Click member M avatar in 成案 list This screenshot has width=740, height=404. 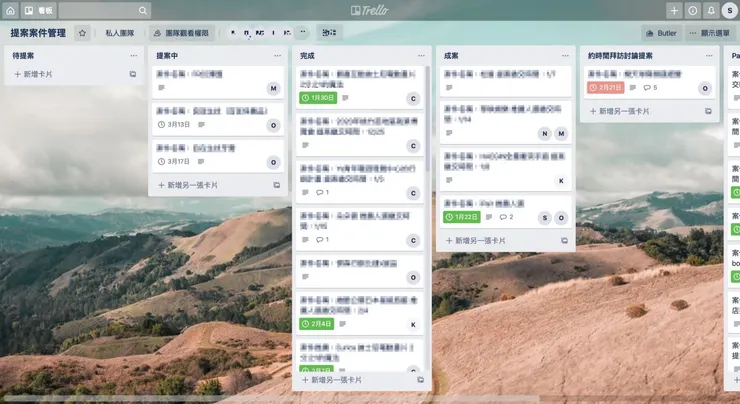pyautogui.click(x=561, y=134)
